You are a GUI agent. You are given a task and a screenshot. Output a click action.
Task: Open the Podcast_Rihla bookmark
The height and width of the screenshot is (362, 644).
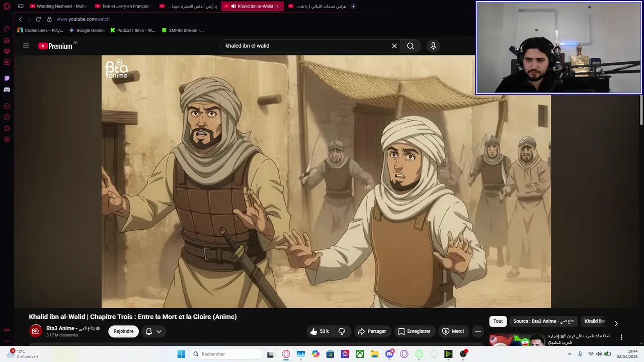click(x=132, y=30)
